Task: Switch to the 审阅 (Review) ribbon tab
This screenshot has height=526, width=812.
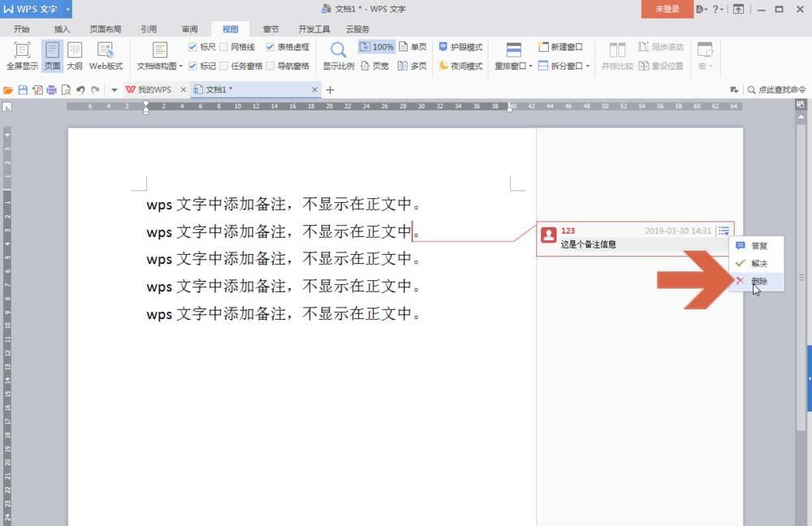Action: pos(189,29)
